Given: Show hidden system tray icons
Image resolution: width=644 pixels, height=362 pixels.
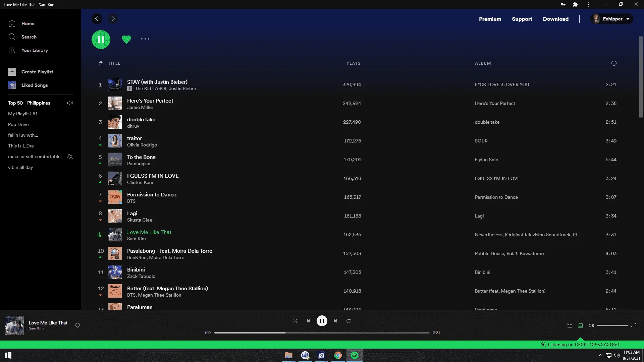Looking at the screenshot, I should [x=600, y=355].
